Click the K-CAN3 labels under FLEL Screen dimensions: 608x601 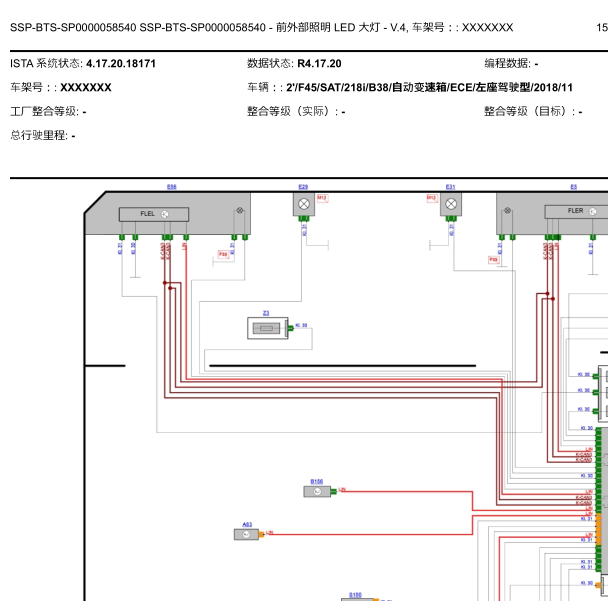(166, 251)
